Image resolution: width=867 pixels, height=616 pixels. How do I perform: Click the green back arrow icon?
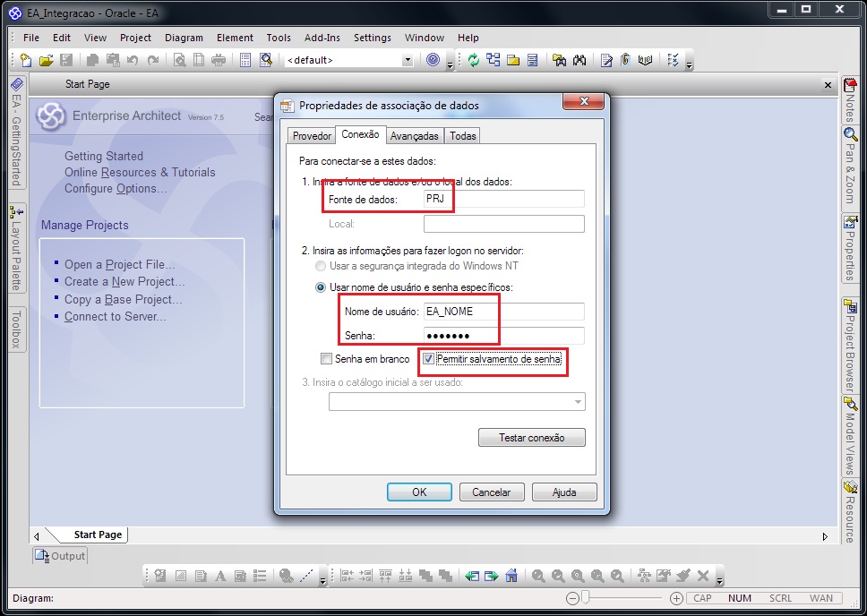(x=472, y=577)
